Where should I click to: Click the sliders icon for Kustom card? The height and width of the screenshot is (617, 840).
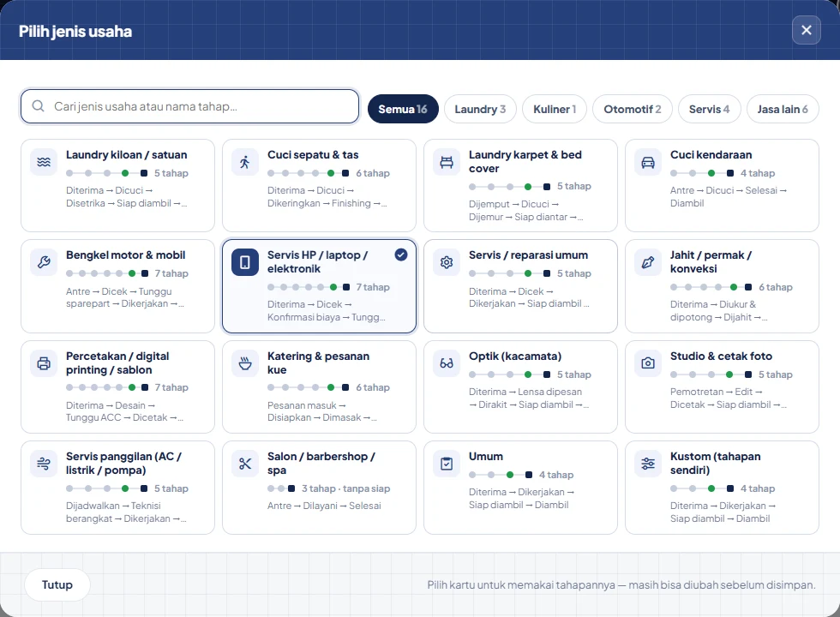tap(648, 464)
